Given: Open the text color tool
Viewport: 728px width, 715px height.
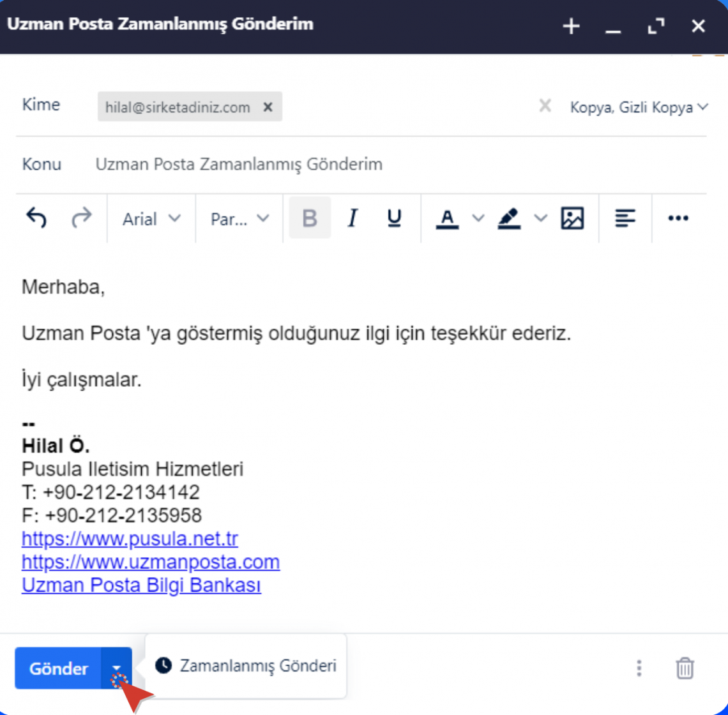Looking at the screenshot, I should pyautogui.click(x=447, y=218).
